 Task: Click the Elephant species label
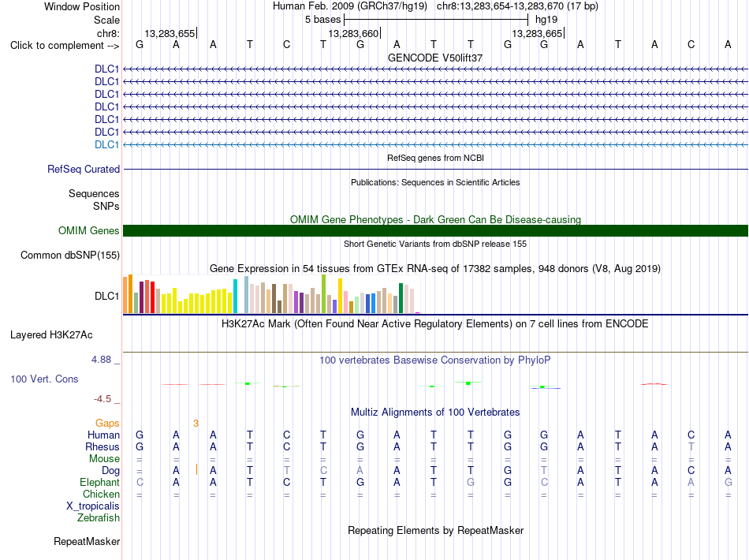pos(100,483)
